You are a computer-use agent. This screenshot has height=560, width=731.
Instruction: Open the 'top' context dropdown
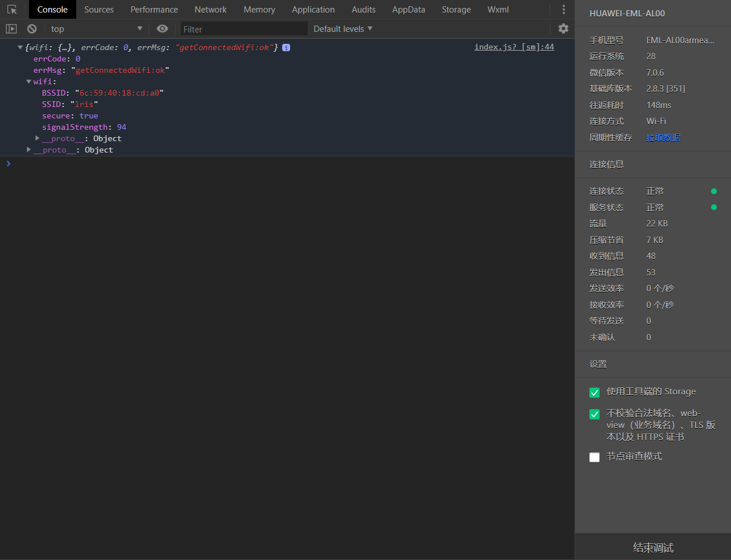click(96, 28)
